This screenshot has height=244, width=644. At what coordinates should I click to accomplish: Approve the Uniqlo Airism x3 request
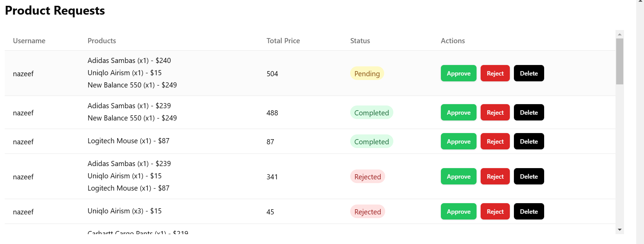click(459, 211)
